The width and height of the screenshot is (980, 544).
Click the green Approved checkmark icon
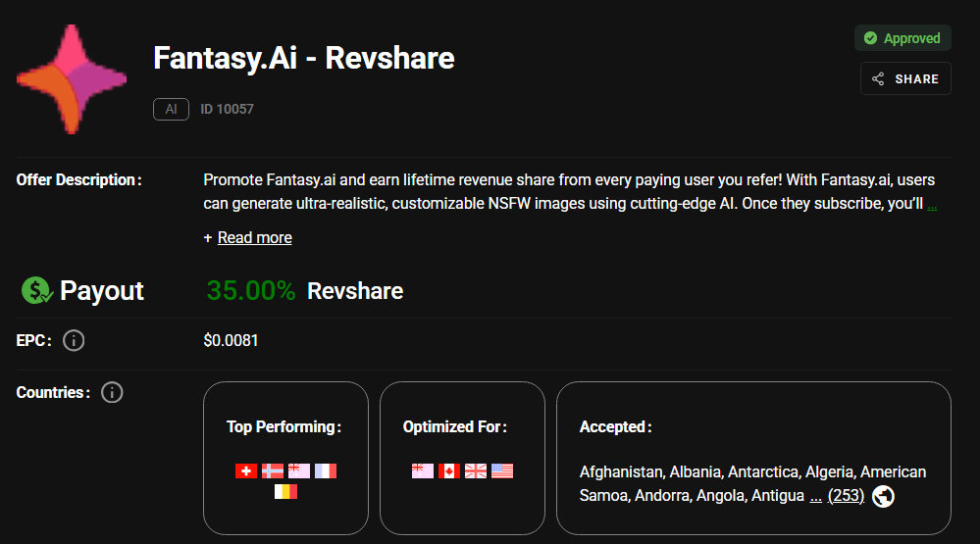point(871,38)
